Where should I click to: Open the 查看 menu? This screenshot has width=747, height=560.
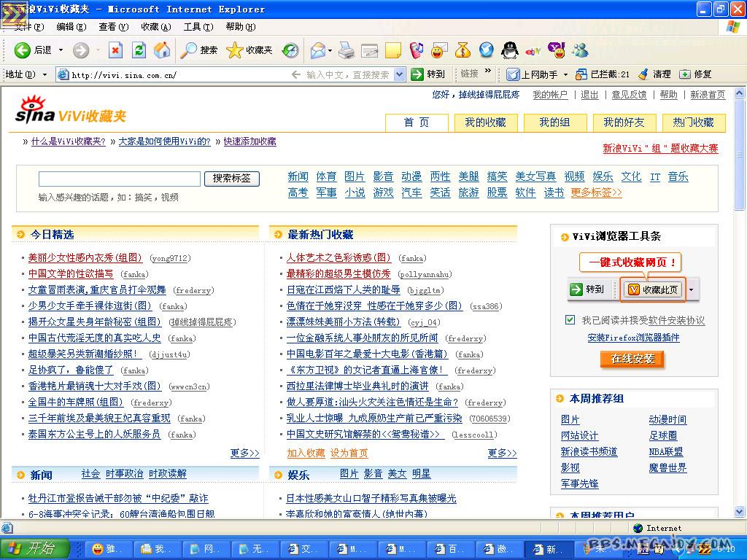coord(113,27)
